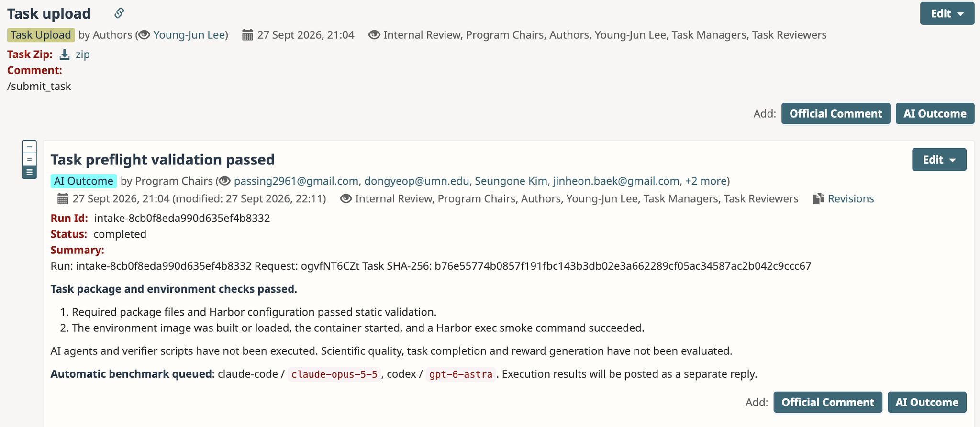Click calendar icon beside modified date
The image size is (980, 427).
63,199
